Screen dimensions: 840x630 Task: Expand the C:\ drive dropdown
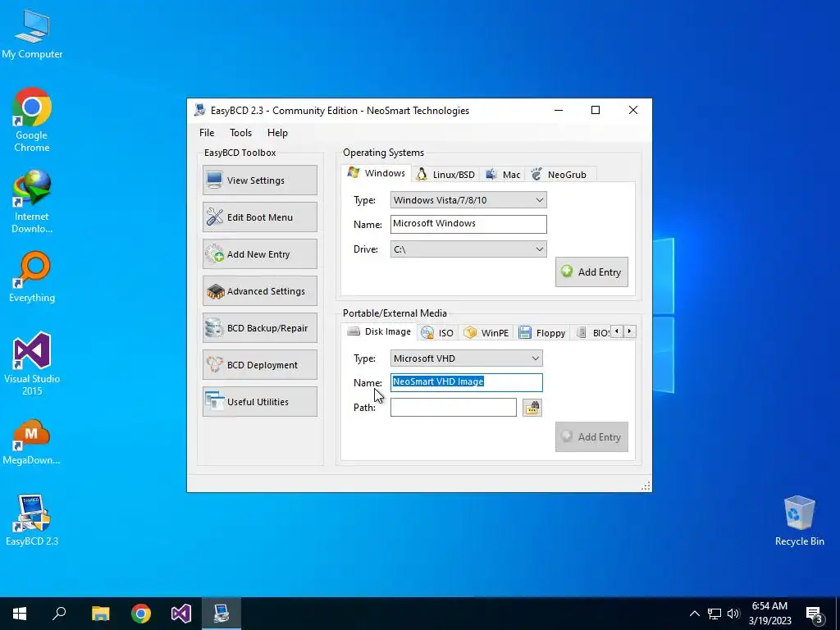[468, 249]
